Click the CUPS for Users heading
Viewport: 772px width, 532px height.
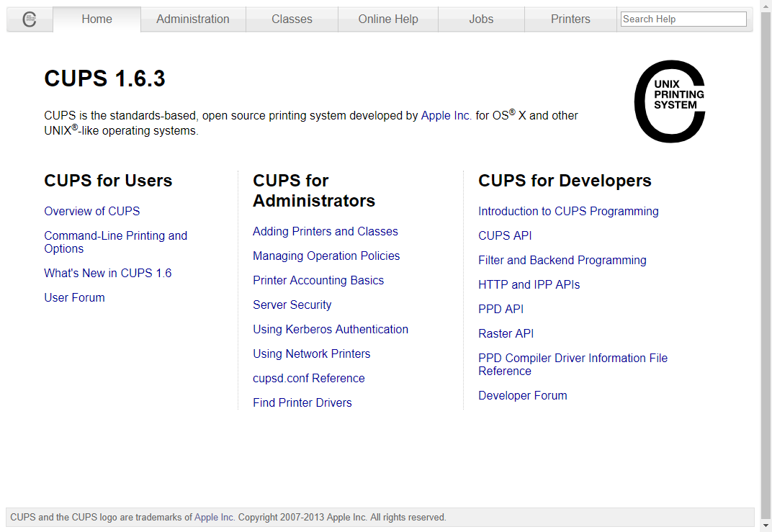pos(108,181)
